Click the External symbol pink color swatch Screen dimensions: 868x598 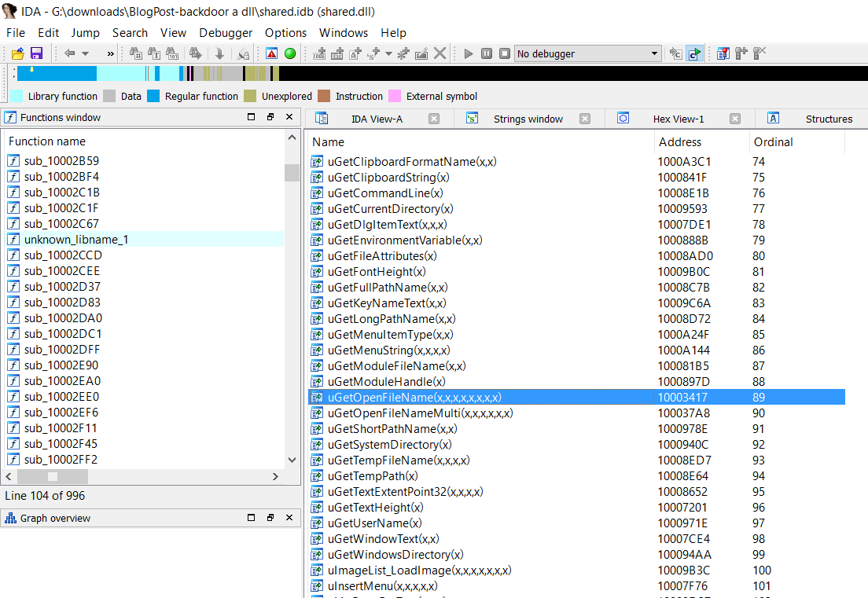pos(395,96)
